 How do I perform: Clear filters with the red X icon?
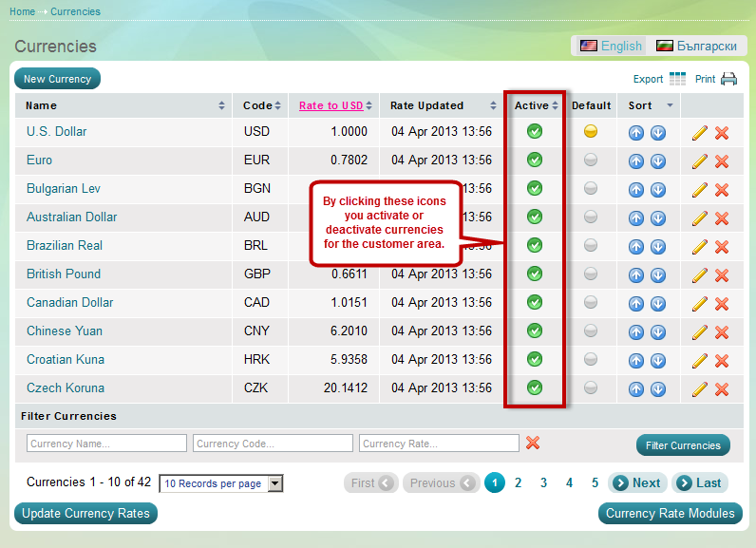tap(533, 444)
